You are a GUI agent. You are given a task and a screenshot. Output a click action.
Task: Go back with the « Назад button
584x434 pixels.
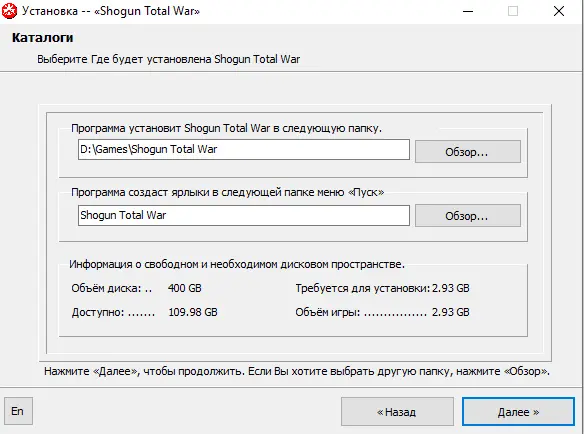(x=397, y=411)
